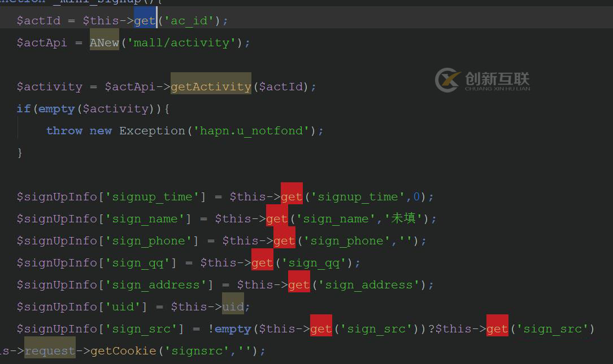Image resolution: width=613 pixels, height=364 pixels.
Task: Click the getCookie method name
Action: (123, 350)
